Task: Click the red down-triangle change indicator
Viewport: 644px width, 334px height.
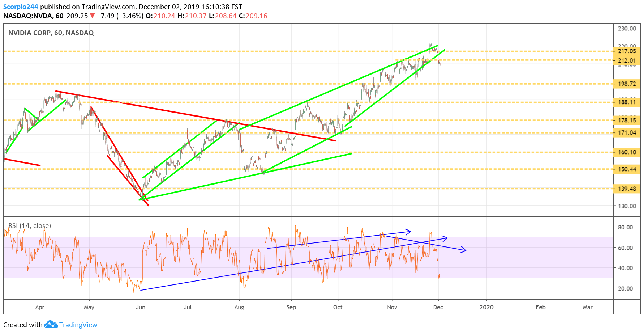Action: [93, 16]
